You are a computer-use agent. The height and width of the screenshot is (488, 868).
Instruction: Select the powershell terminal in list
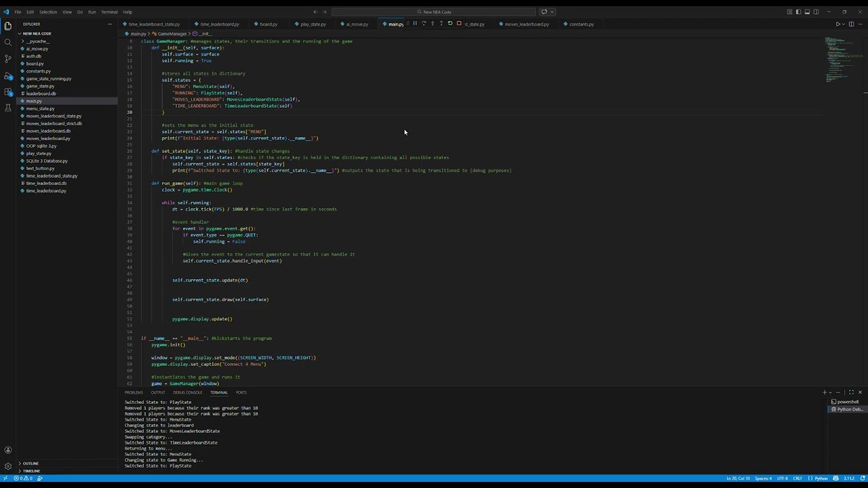coord(847,402)
